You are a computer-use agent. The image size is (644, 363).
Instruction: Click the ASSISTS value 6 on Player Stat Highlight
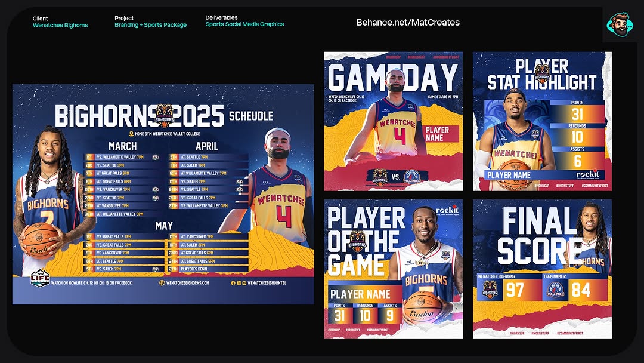tap(577, 161)
